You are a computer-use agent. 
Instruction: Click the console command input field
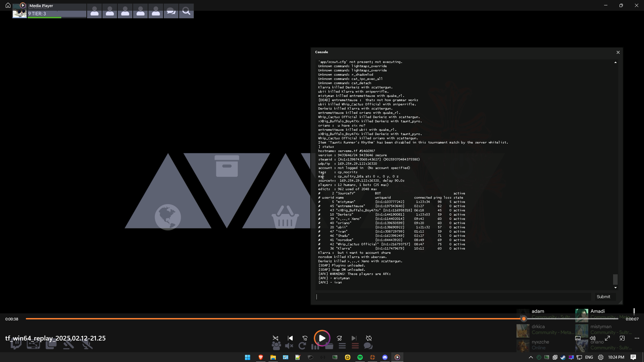point(453,297)
